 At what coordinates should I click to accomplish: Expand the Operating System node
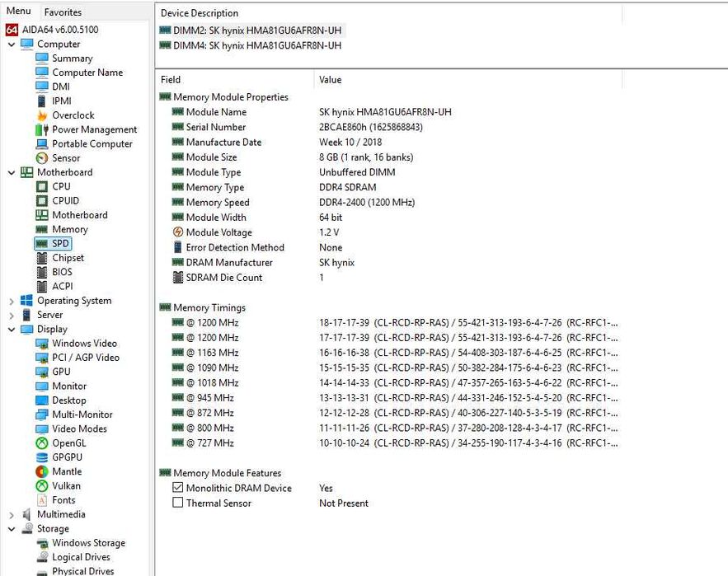click(12, 302)
